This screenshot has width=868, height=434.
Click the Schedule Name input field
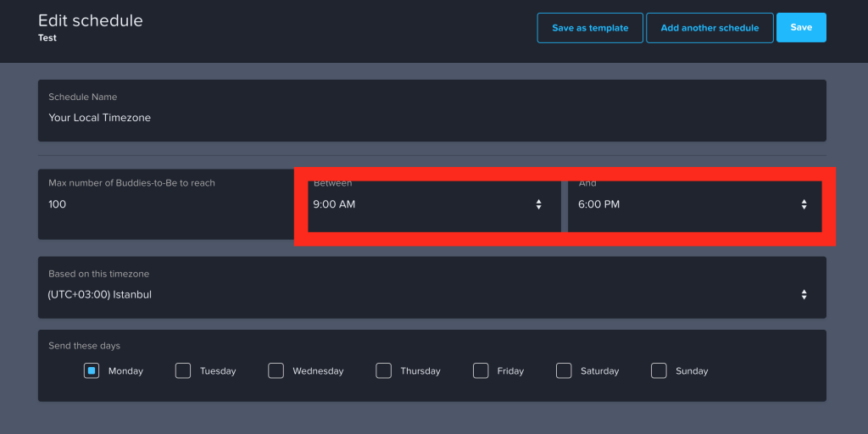[x=431, y=118]
